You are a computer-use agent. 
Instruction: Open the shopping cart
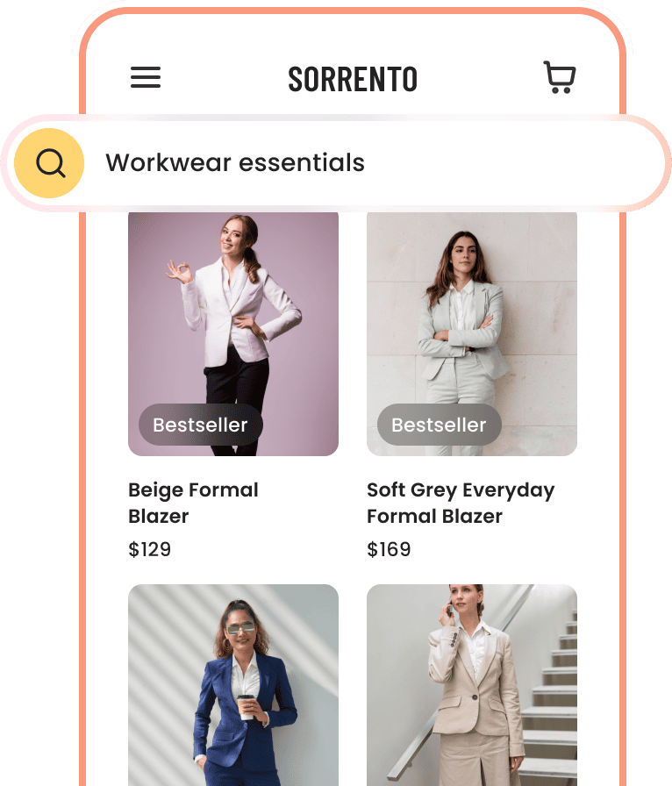[559, 77]
